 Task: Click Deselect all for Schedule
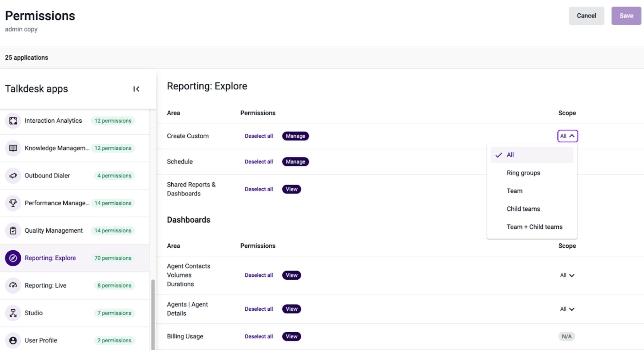tap(259, 162)
